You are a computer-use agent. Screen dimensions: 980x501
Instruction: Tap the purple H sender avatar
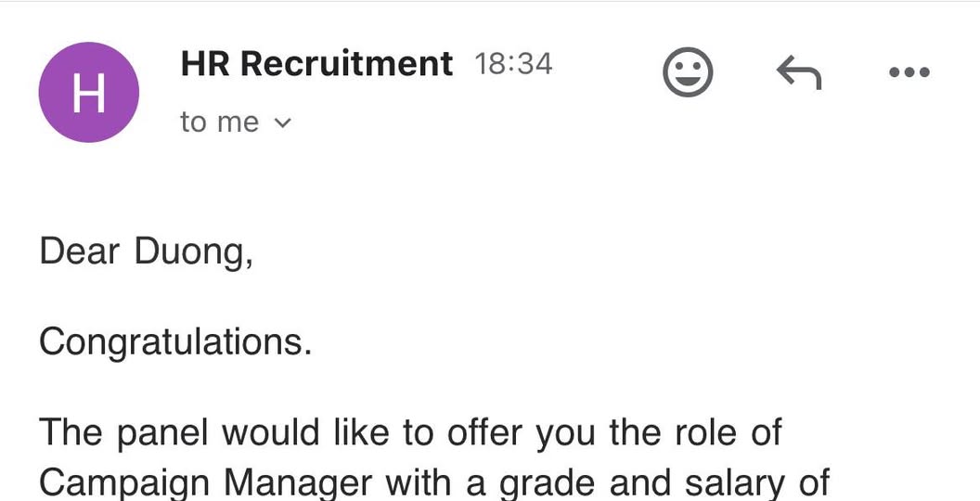(x=88, y=93)
